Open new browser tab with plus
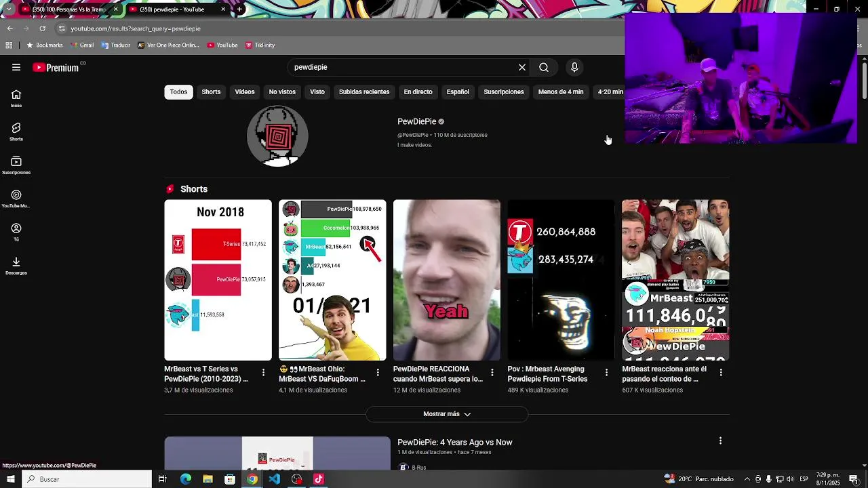This screenshot has width=868, height=488. pos(239,9)
